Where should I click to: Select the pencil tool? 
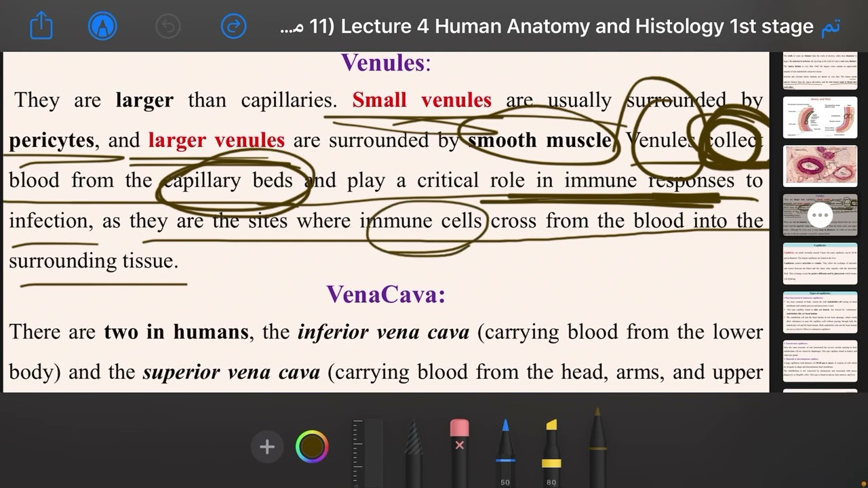click(x=413, y=453)
